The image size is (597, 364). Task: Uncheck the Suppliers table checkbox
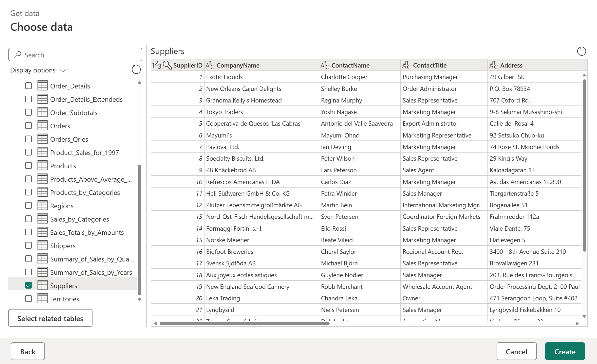point(29,285)
